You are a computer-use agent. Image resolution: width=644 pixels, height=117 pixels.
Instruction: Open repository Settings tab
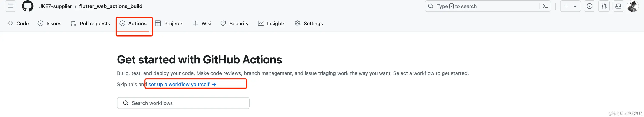[309, 23]
